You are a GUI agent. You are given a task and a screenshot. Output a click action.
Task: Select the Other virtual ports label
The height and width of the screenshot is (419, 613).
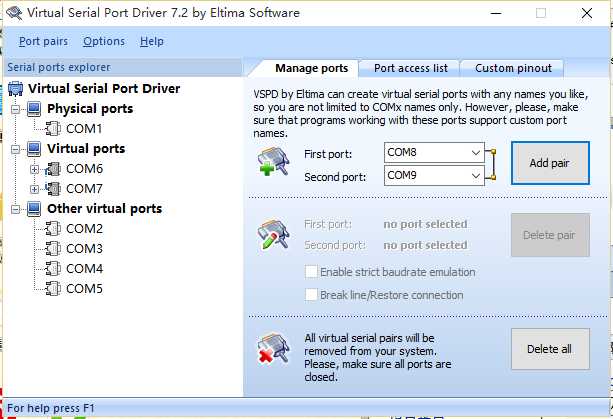(x=104, y=209)
